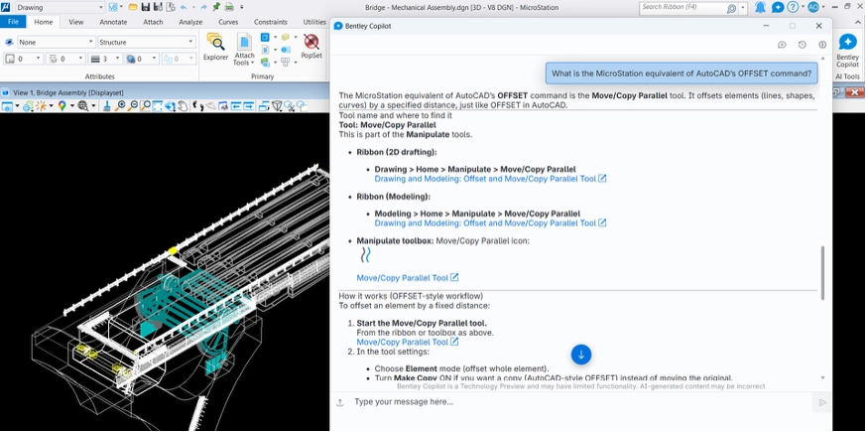The width and height of the screenshot is (868, 432).
Task: Click the View Next arrow icon
Action: tap(249, 106)
